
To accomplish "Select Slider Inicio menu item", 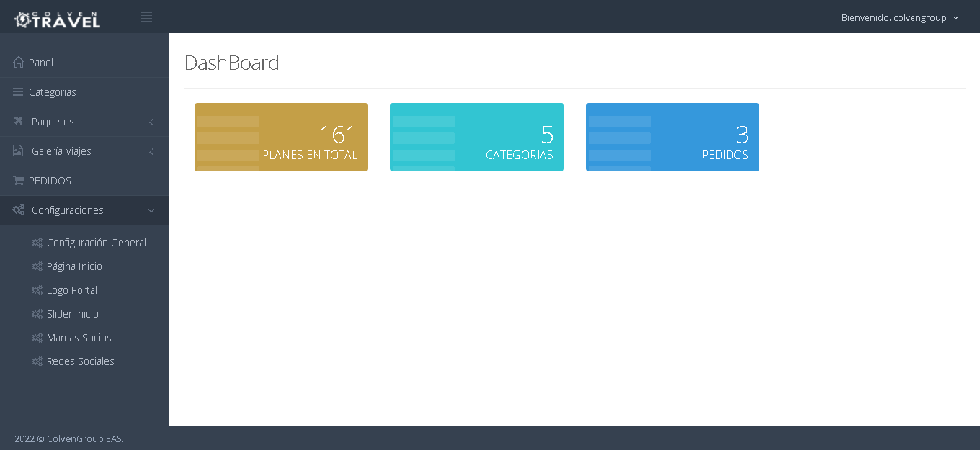I will pos(72,314).
